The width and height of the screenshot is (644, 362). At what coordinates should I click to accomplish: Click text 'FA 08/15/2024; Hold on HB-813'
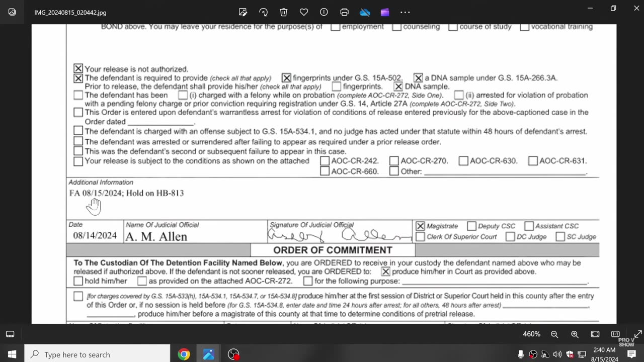click(x=127, y=193)
